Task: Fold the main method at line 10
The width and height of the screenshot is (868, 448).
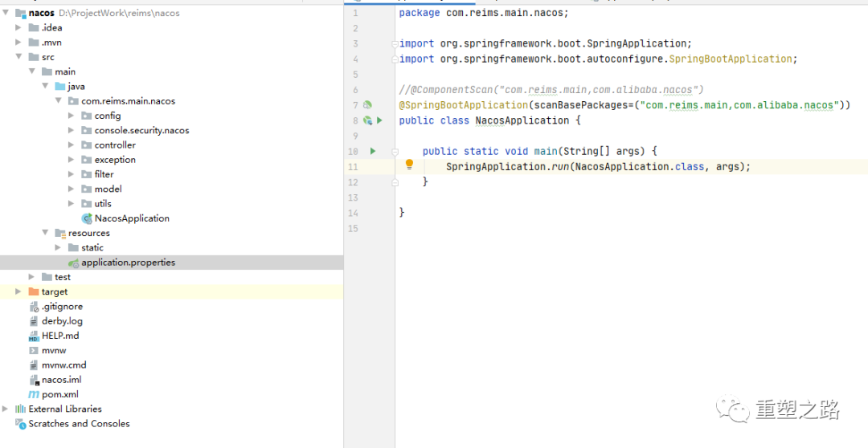Action: (395, 151)
